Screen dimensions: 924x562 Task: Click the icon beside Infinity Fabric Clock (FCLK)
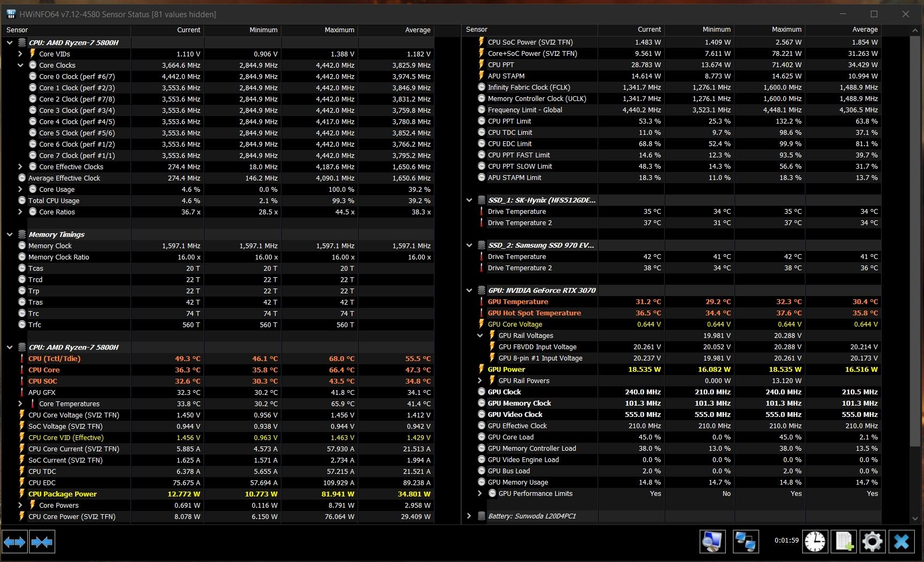[482, 87]
